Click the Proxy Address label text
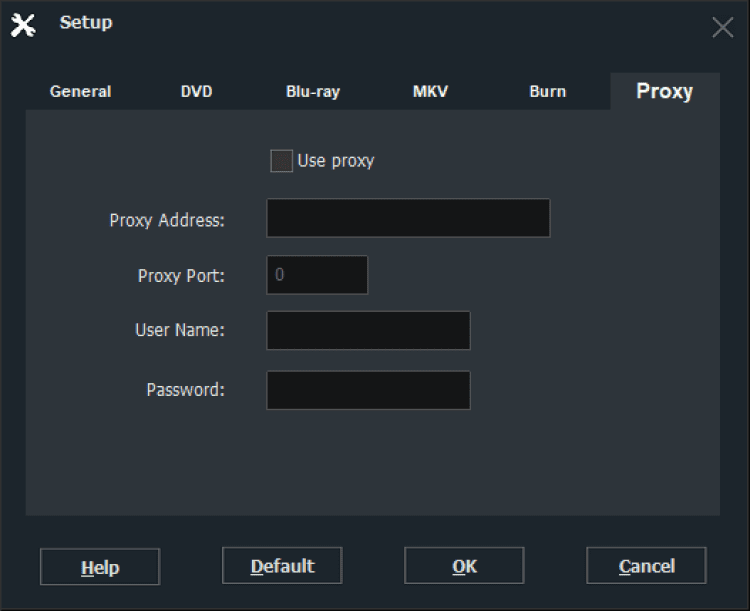The height and width of the screenshot is (611, 750). 167,220
